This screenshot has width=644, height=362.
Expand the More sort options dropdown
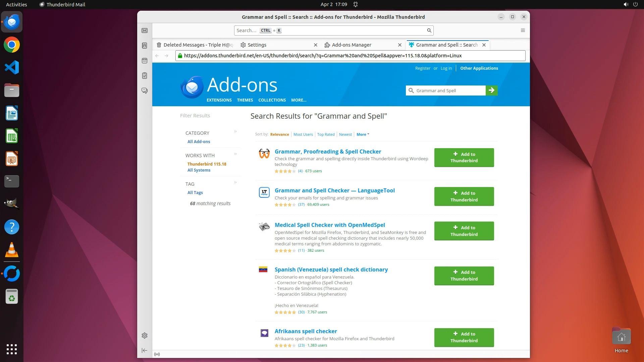(363, 134)
